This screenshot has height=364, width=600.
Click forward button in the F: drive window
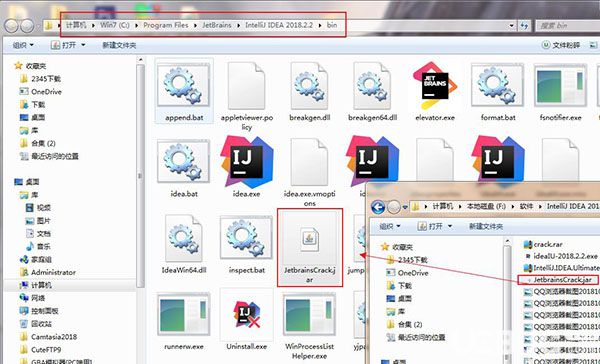(x=394, y=207)
